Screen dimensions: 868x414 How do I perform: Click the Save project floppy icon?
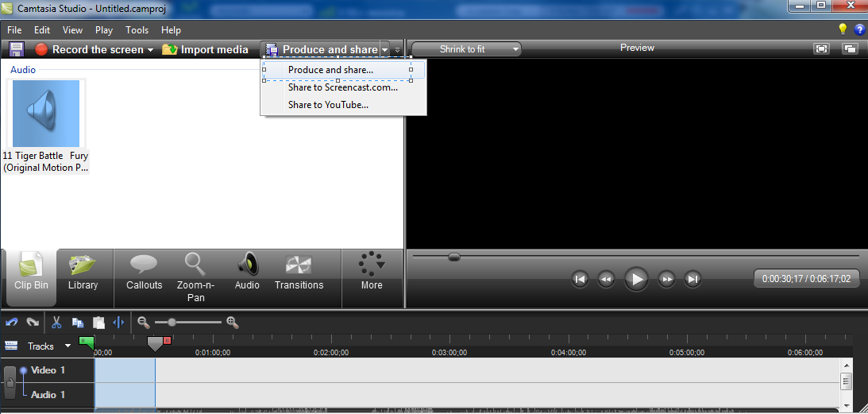(x=17, y=49)
